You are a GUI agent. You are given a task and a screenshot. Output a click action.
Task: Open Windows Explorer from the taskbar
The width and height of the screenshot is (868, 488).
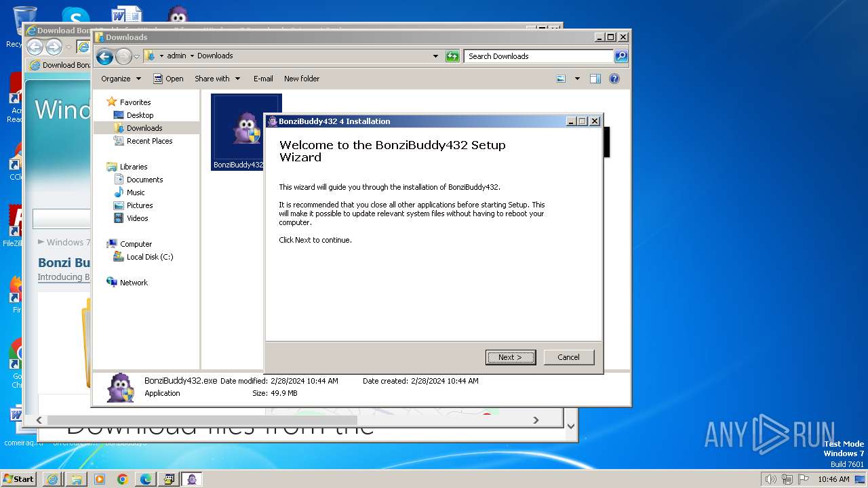[x=76, y=479]
